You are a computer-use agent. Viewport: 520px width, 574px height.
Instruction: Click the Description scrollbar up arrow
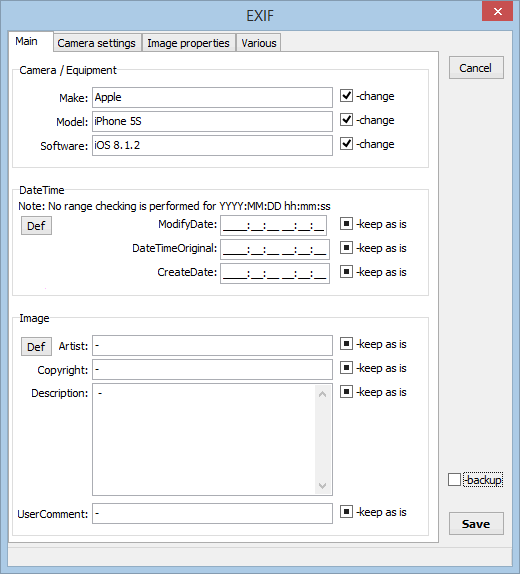(x=323, y=394)
